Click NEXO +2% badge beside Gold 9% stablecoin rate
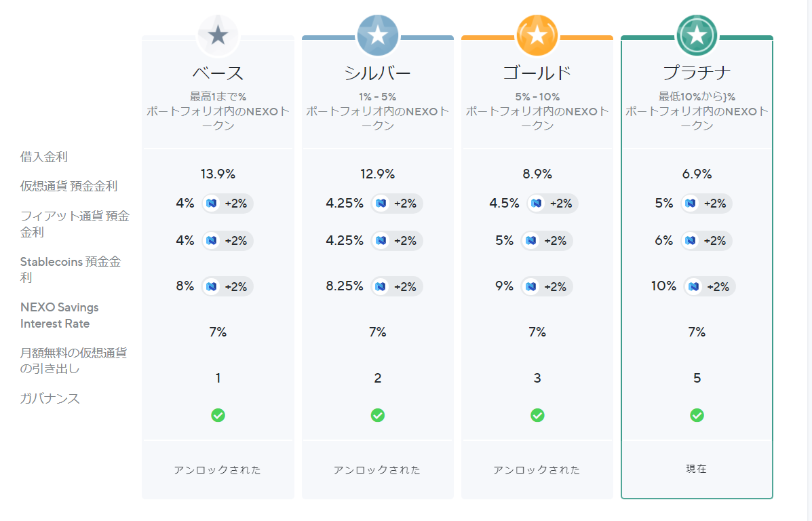812x521 pixels. (x=547, y=286)
